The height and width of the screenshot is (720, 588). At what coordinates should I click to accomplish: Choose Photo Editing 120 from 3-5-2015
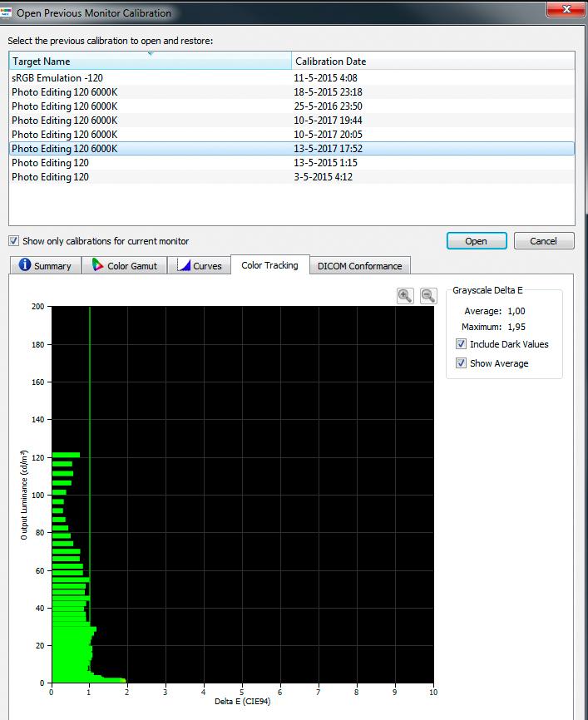[292, 177]
